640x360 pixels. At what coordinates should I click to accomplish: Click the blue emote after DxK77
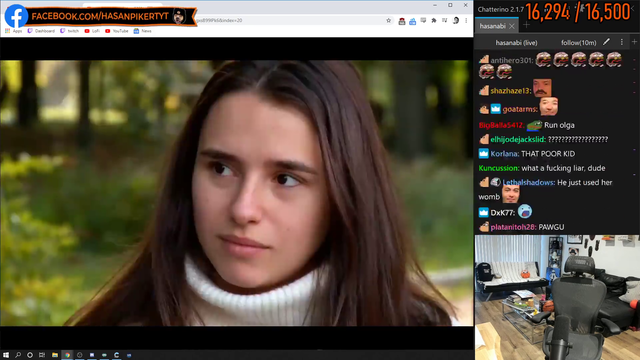pos(525,211)
